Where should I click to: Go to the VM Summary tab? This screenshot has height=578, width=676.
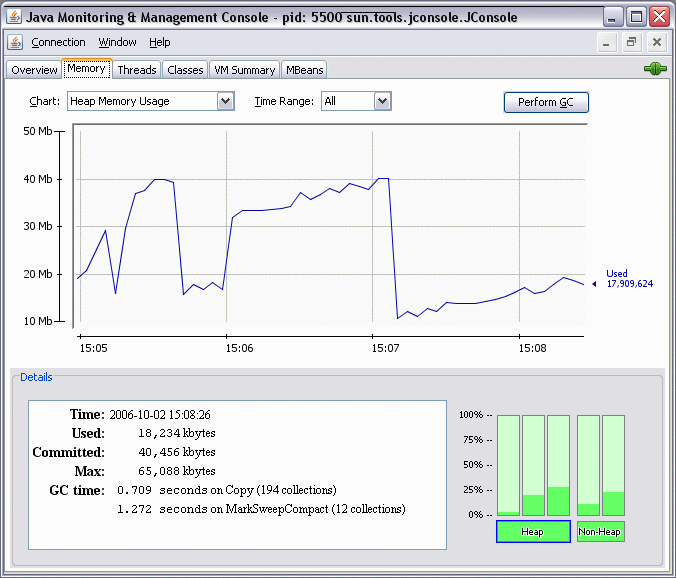(x=244, y=70)
